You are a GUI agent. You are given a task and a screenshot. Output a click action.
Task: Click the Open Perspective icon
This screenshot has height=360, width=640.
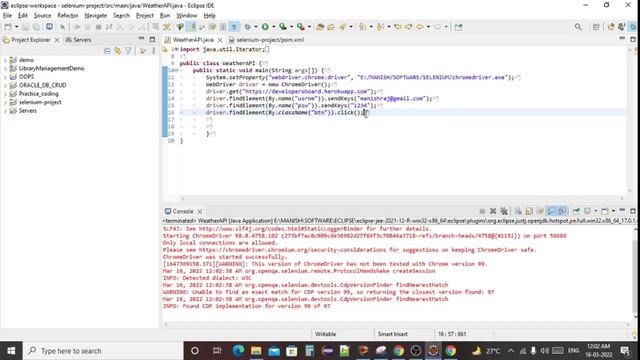[x=596, y=27]
